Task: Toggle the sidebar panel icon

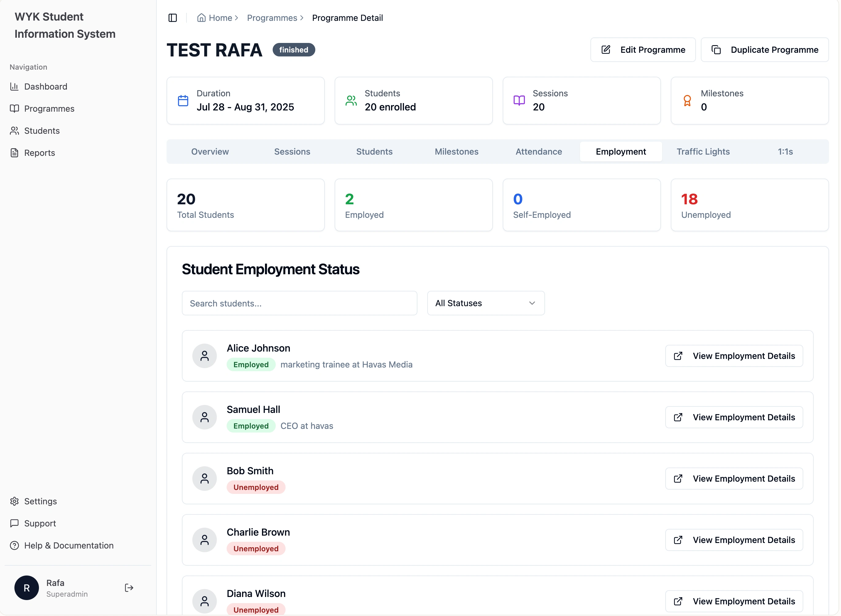Action: pyautogui.click(x=173, y=18)
